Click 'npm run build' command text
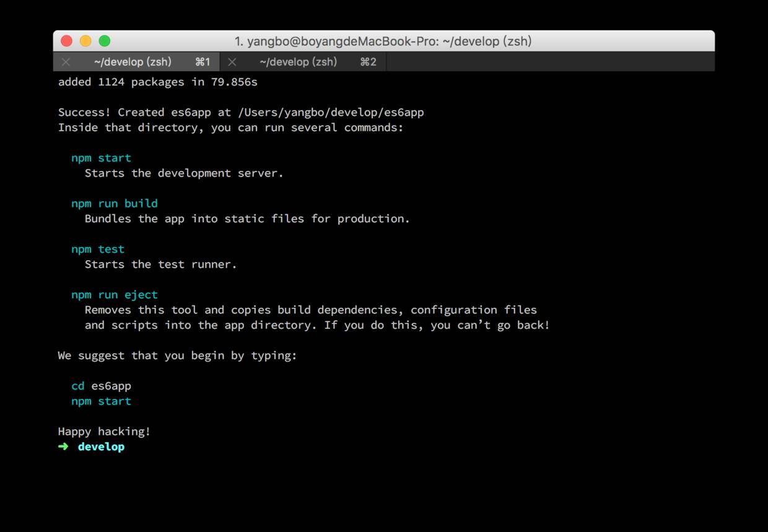 (114, 203)
